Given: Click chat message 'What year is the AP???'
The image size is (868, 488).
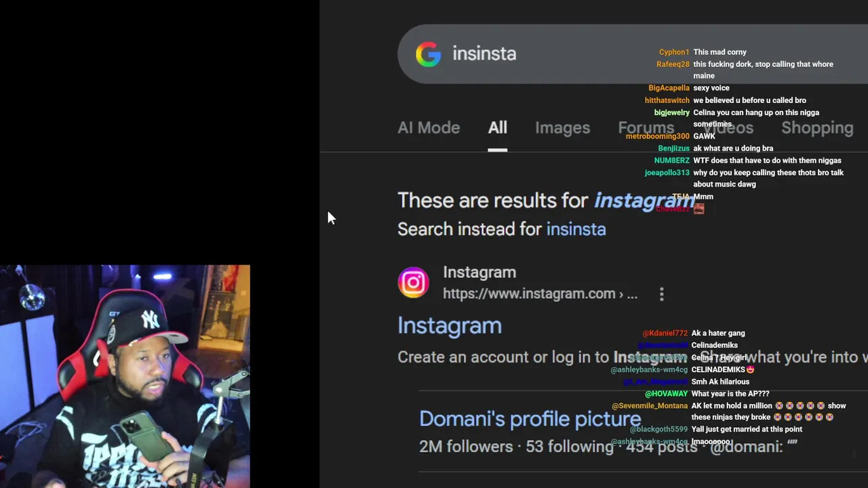Looking at the screenshot, I should (x=730, y=394).
